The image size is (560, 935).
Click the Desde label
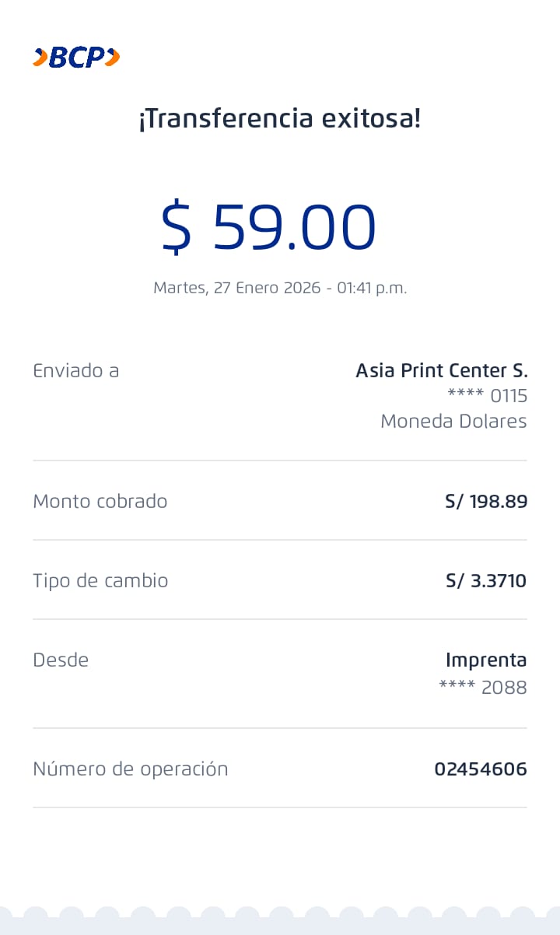61,660
